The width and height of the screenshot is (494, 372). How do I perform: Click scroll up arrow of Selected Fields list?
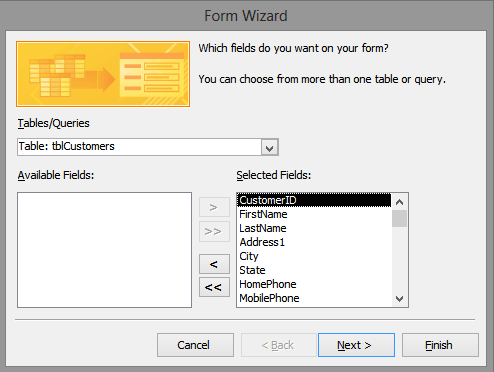tap(399, 202)
